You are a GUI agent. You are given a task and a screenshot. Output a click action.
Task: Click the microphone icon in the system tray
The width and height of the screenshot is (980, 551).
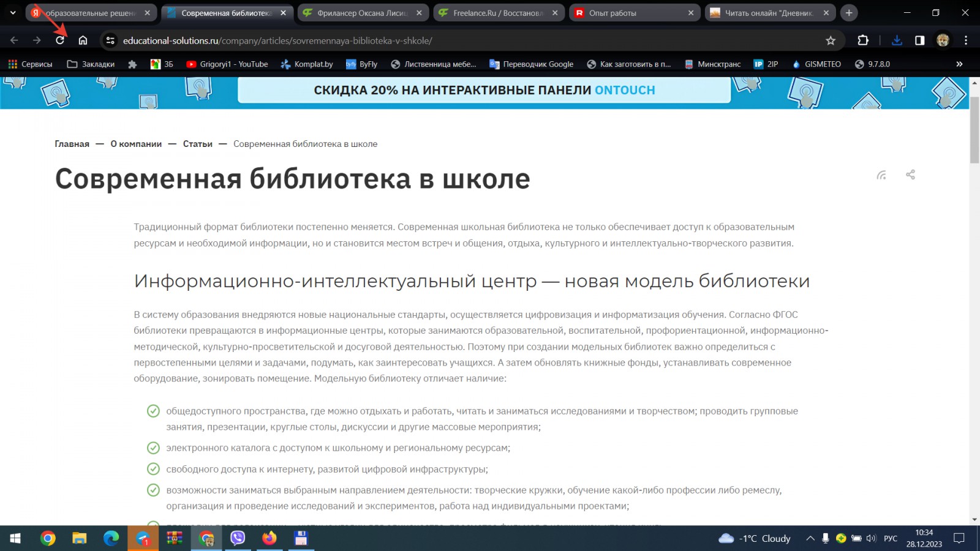pos(826,538)
